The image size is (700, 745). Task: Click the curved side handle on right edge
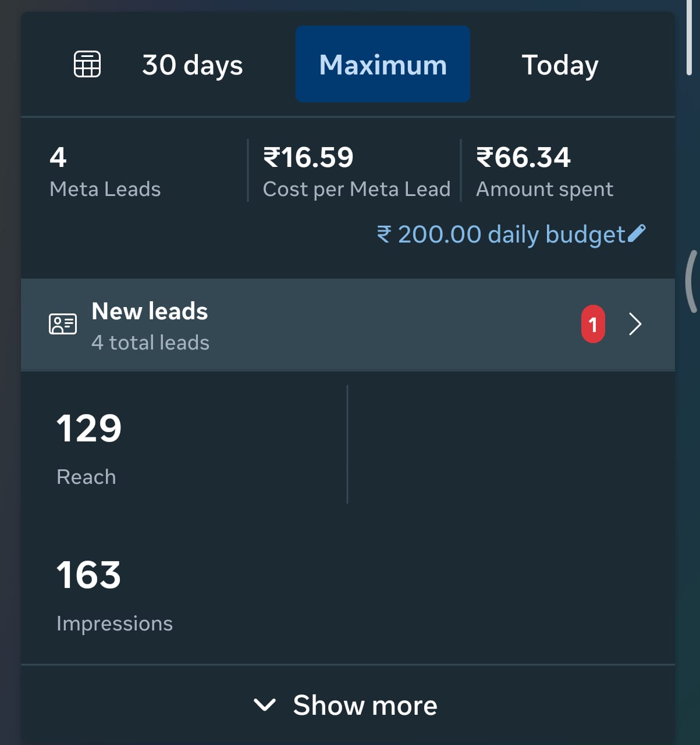tap(691, 281)
